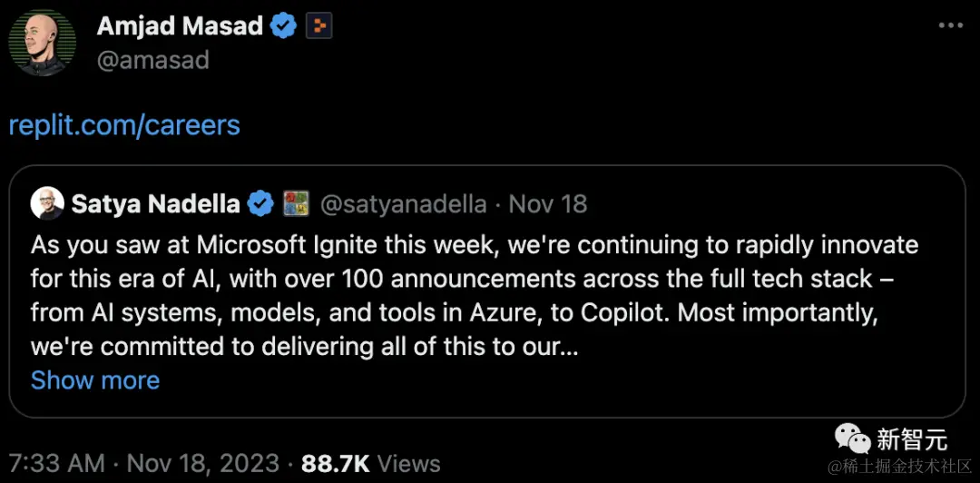Click the Amjad Masad display name
Screen dimensions: 980x483
point(180,25)
